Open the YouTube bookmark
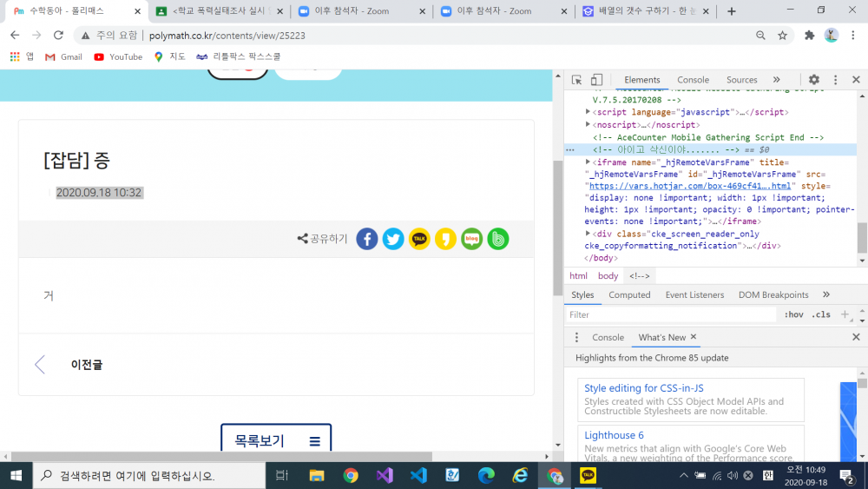 pos(118,56)
